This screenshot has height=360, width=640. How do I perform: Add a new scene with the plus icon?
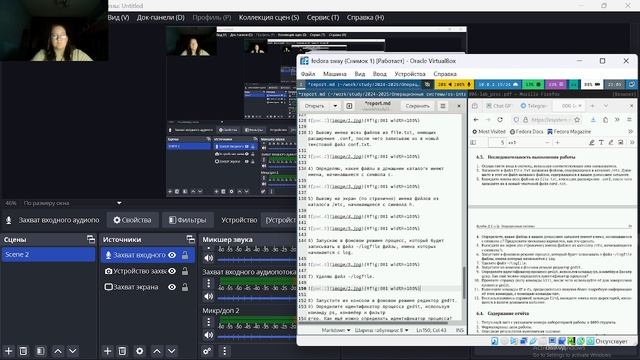pos(9,351)
